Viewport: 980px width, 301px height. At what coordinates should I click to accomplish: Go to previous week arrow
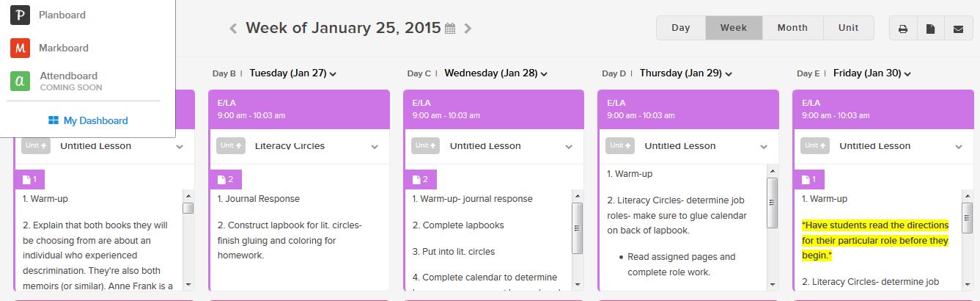pyautogui.click(x=233, y=29)
